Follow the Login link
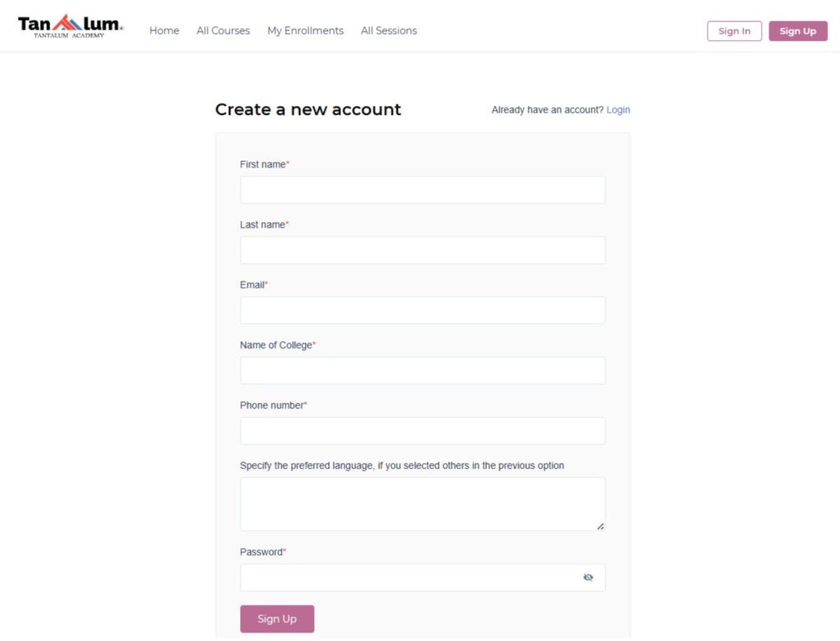This screenshot has width=840, height=641. pyautogui.click(x=619, y=110)
